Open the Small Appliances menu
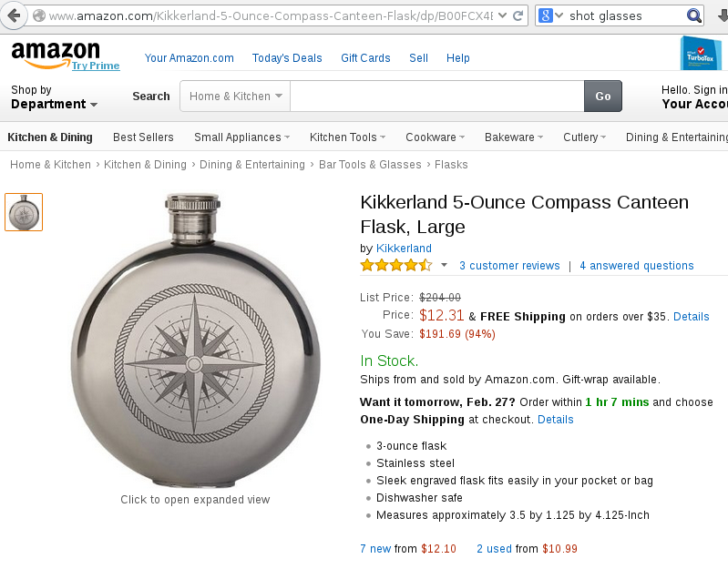Screen dimensions: 728x569 [241, 137]
